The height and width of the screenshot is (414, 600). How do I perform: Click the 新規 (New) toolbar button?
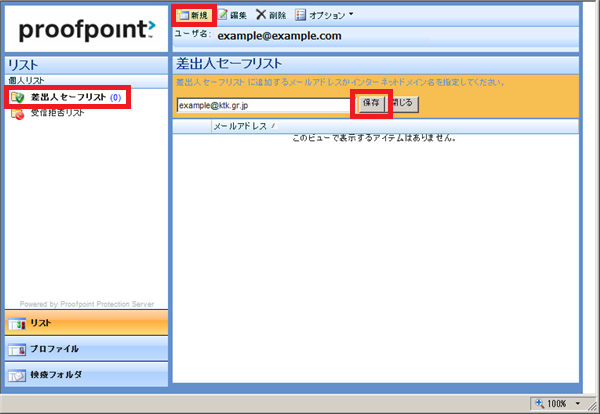click(x=194, y=15)
